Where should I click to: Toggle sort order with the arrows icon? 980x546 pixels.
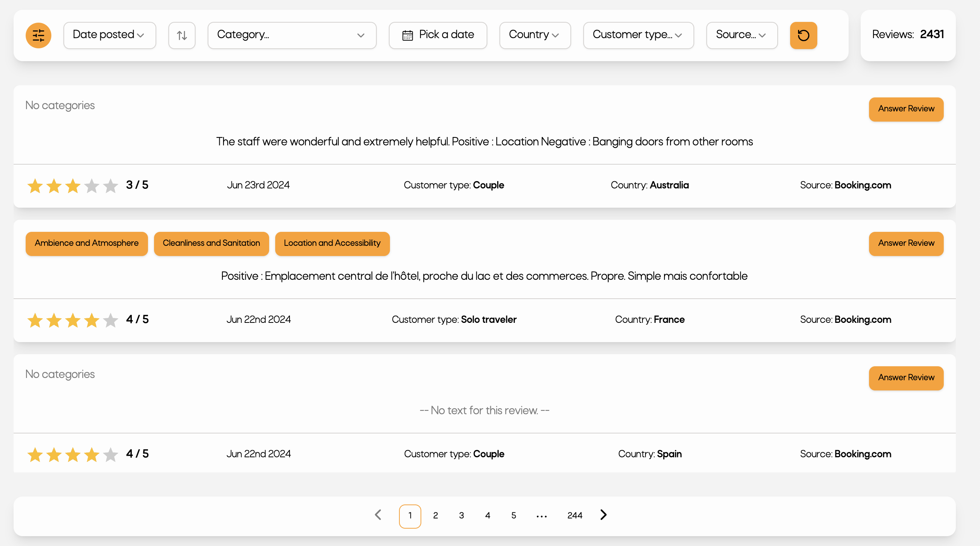click(x=182, y=35)
